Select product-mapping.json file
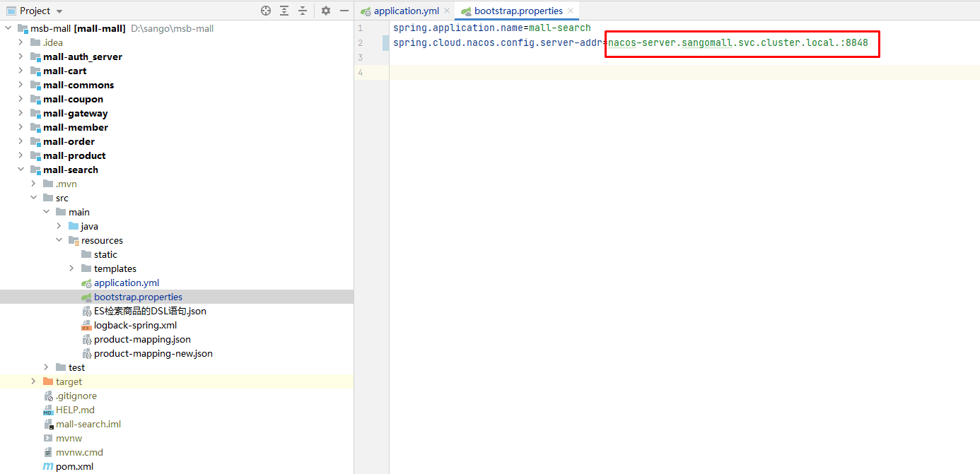Image resolution: width=980 pixels, height=474 pixels. 142,339
